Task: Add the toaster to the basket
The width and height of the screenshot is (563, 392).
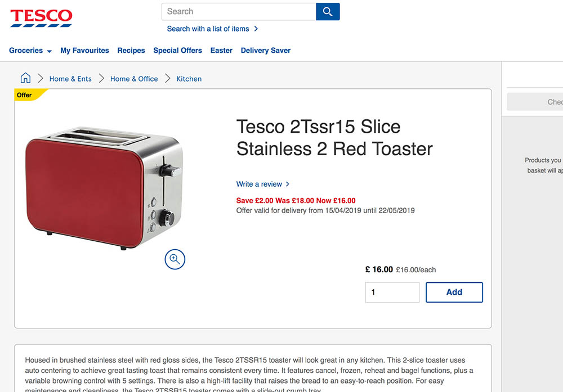Action: (454, 292)
